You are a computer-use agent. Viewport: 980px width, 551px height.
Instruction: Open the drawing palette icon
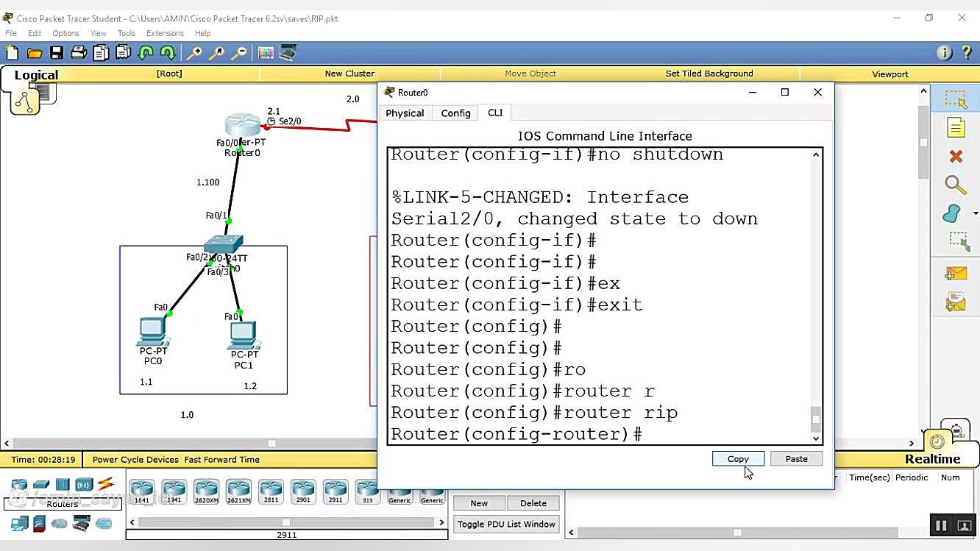tap(266, 52)
